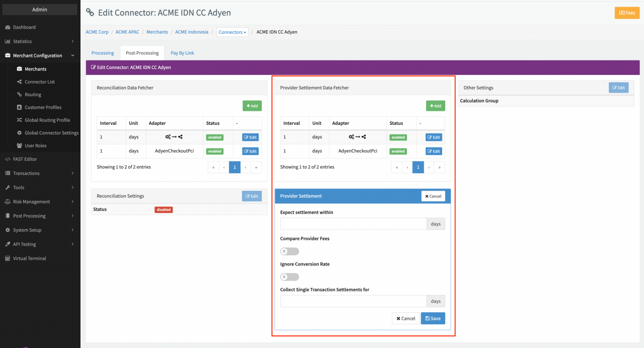Screen dimensions: 644x348
Task: Switch to the Processing tab
Action: click(x=103, y=53)
